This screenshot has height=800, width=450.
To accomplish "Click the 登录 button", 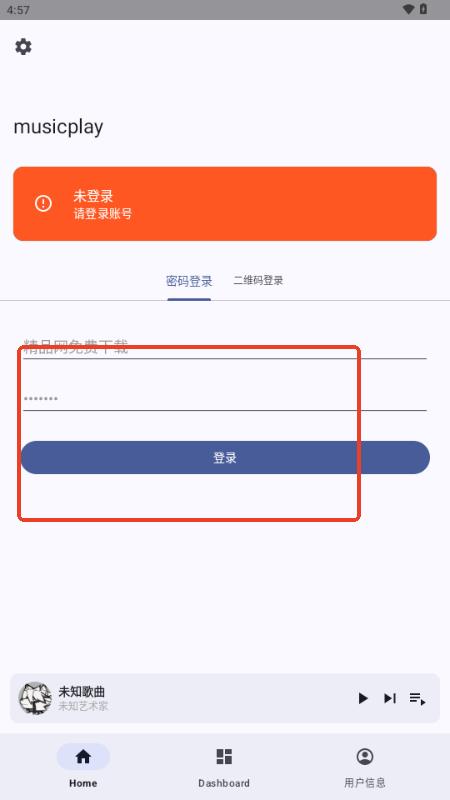I will tap(225, 458).
